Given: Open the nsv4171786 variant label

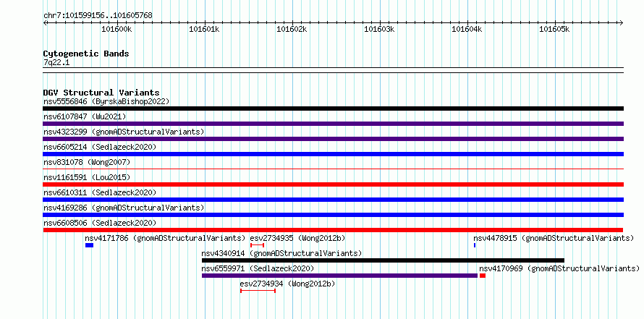Looking at the screenshot, I should coord(165,238).
